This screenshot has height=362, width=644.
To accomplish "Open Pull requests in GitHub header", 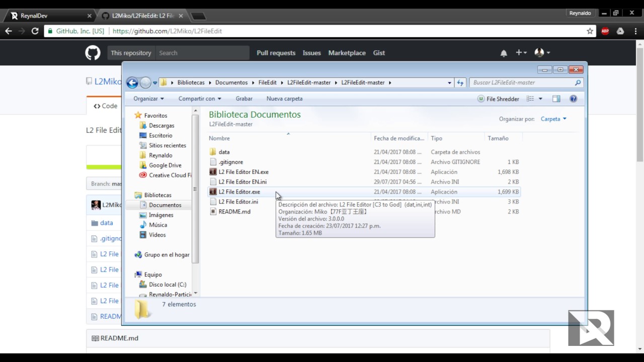I will [x=276, y=53].
